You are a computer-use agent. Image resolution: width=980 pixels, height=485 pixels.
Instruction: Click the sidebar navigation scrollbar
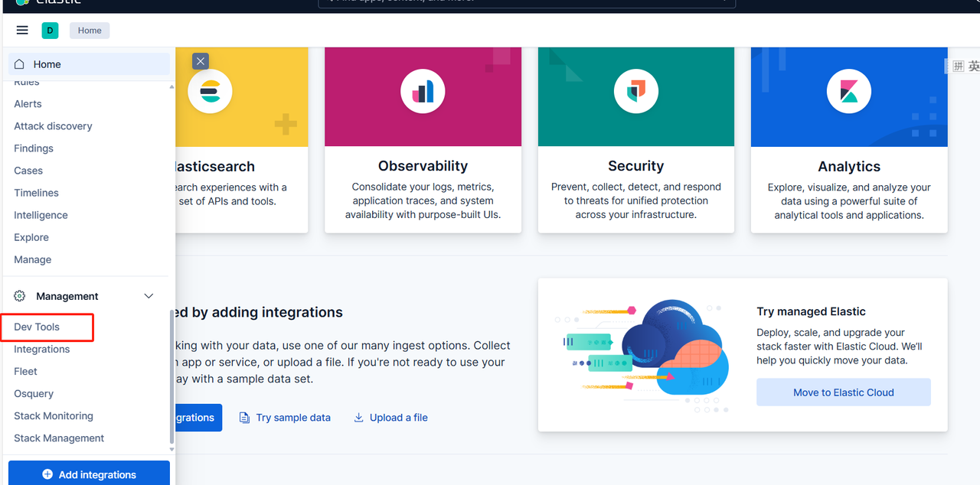click(171, 375)
